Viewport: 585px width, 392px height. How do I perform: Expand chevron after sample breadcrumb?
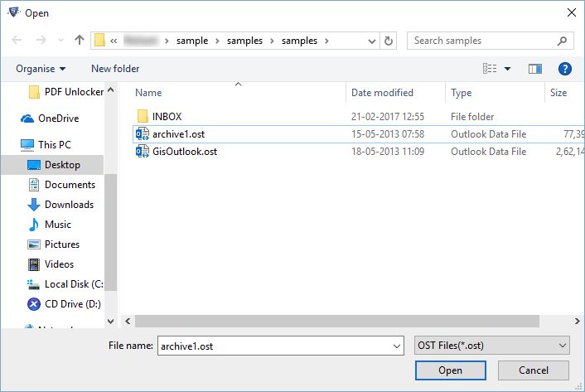[217, 41]
